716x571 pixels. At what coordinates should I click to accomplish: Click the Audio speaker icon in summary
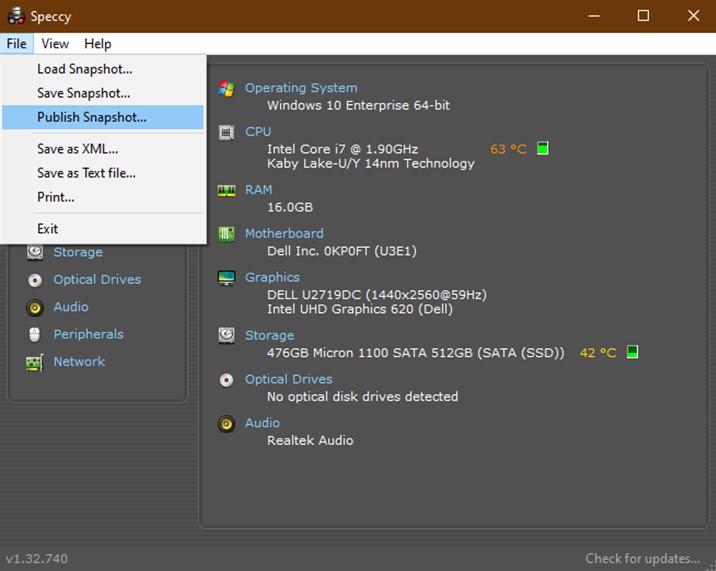tap(226, 423)
